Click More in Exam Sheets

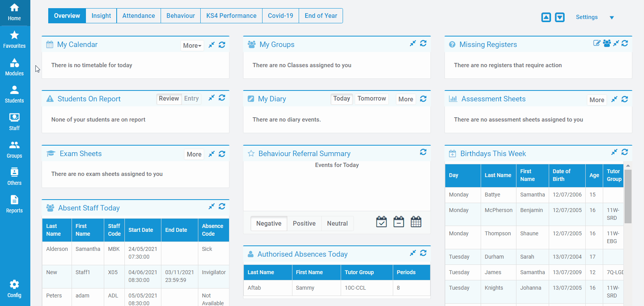pyautogui.click(x=194, y=154)
